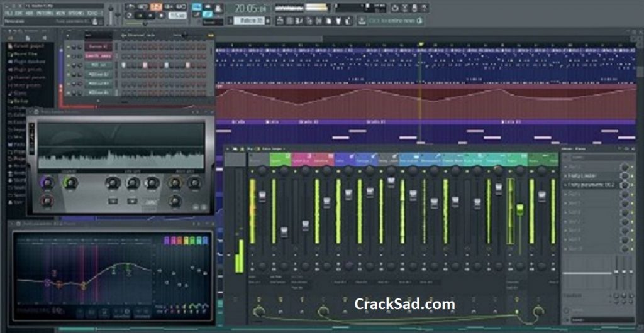The width and height of the screenshot is (644, 333).
Task: Expand Channel presets folder in browser
Action: (x=26, y=77)
